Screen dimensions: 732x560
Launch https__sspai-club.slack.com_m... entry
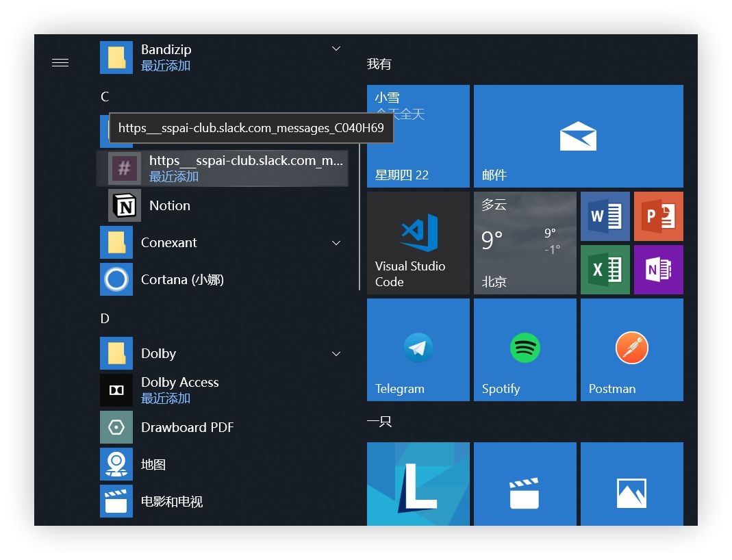pos(223,168)
